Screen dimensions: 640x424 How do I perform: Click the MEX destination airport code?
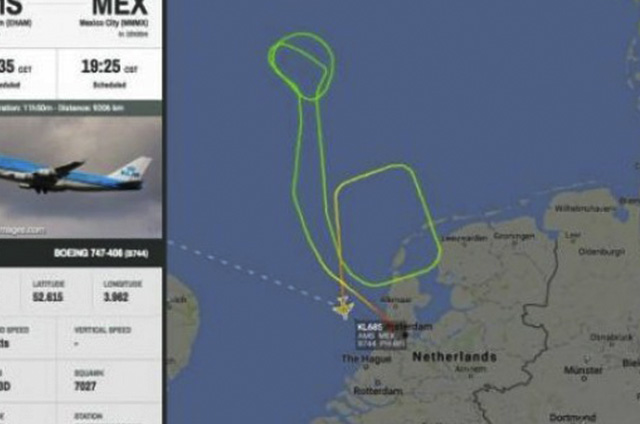pos(120,7)
